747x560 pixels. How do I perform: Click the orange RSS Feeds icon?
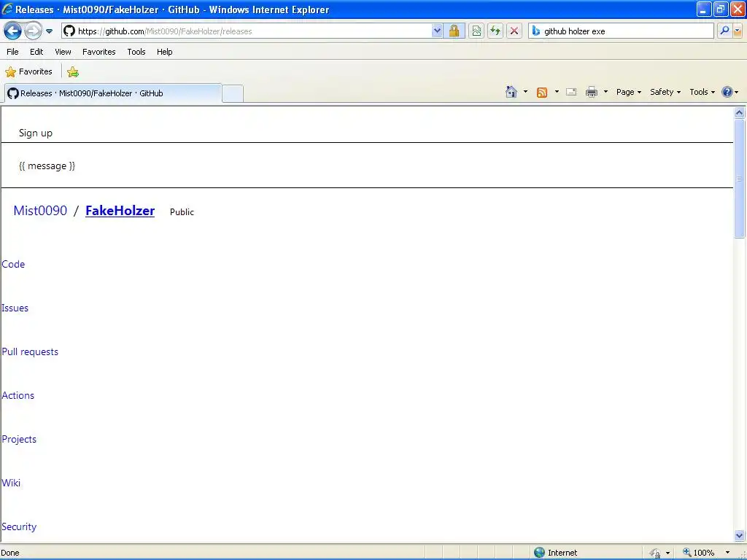coord(542,93)
